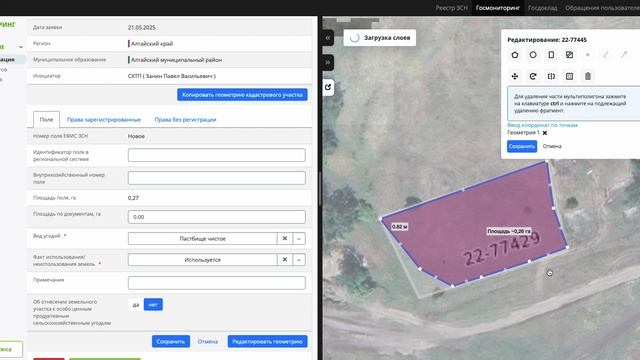
Task: Select the draw circle tool
Action: 533,55
